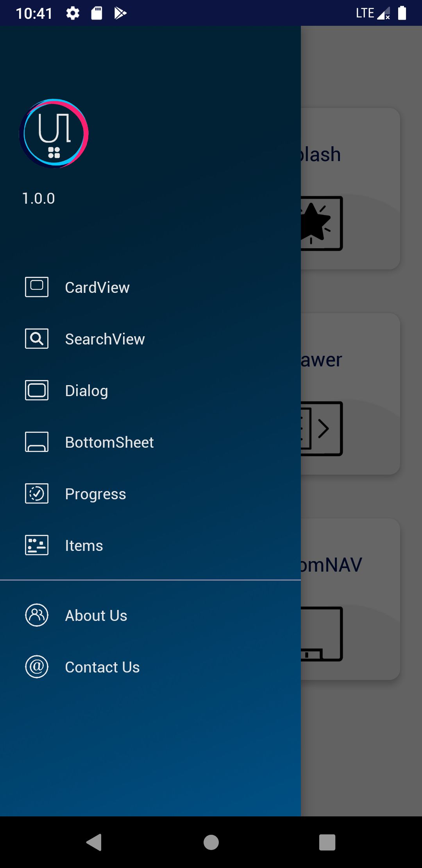Viewport: 422px width, 868px height.
Task: Tap the Android back navigation button
Action: (x=94, y=842)
